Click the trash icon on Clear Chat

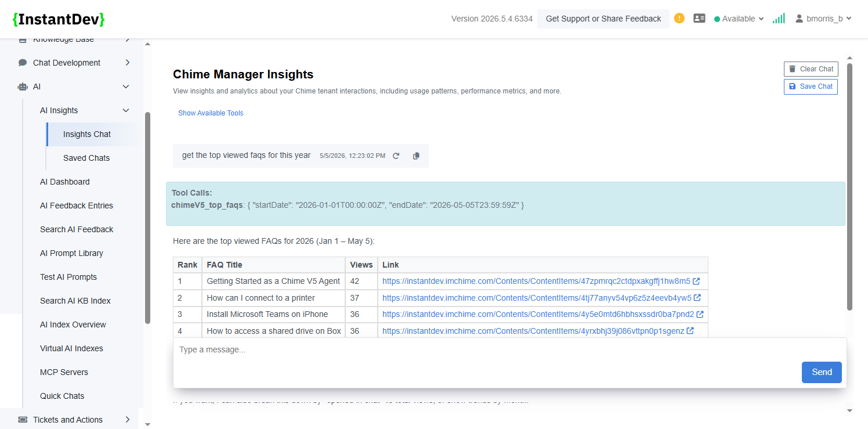(793, 69)
